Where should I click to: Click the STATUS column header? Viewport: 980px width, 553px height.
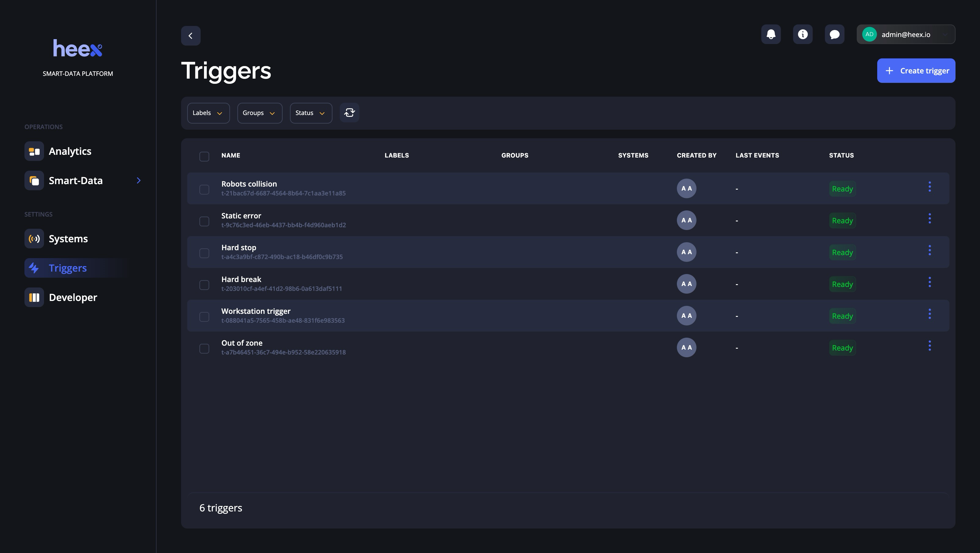pos(841,155)
